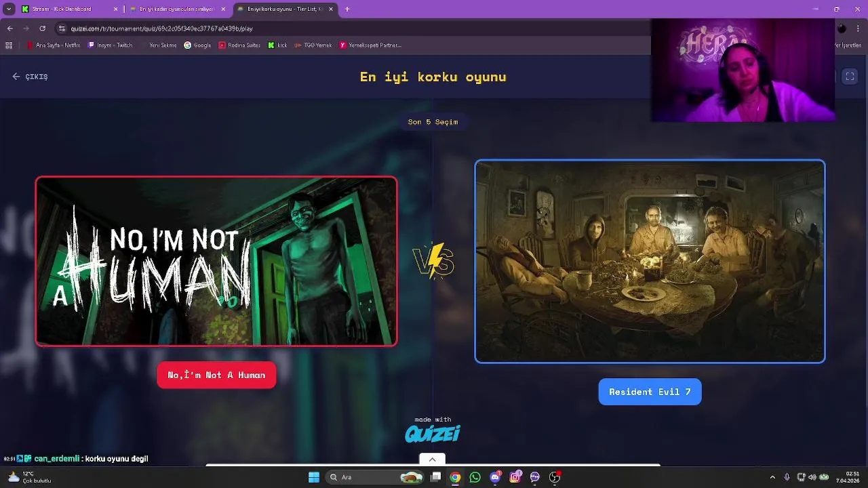Close the Stream - Kick Dashboard tab
868x488 pixels.
(x=115, y=9)
